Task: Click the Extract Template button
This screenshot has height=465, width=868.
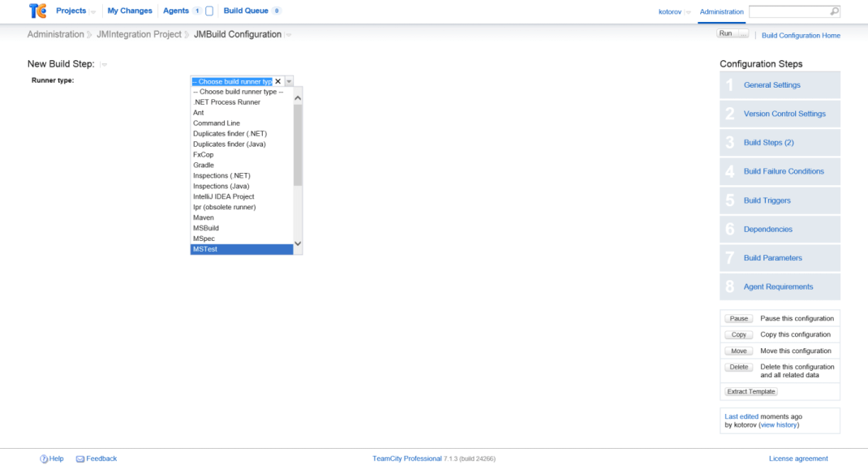Action: click(750, 392)
